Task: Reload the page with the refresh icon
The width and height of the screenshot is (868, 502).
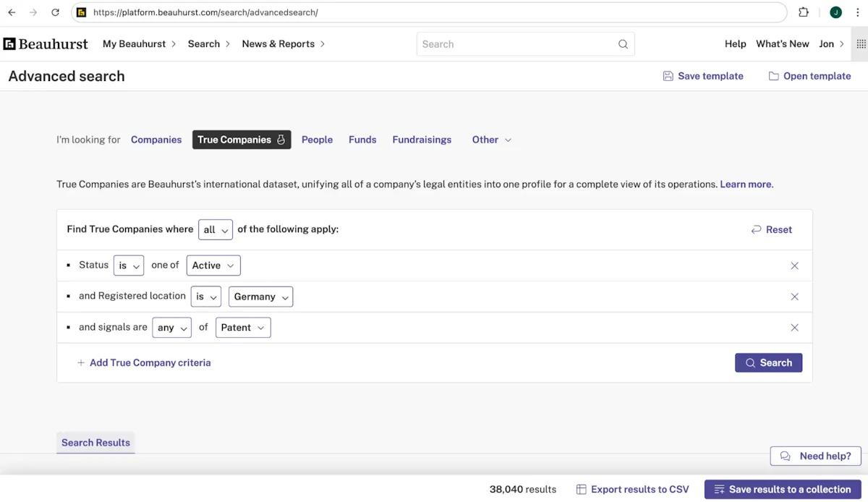Action: [56, 12]
